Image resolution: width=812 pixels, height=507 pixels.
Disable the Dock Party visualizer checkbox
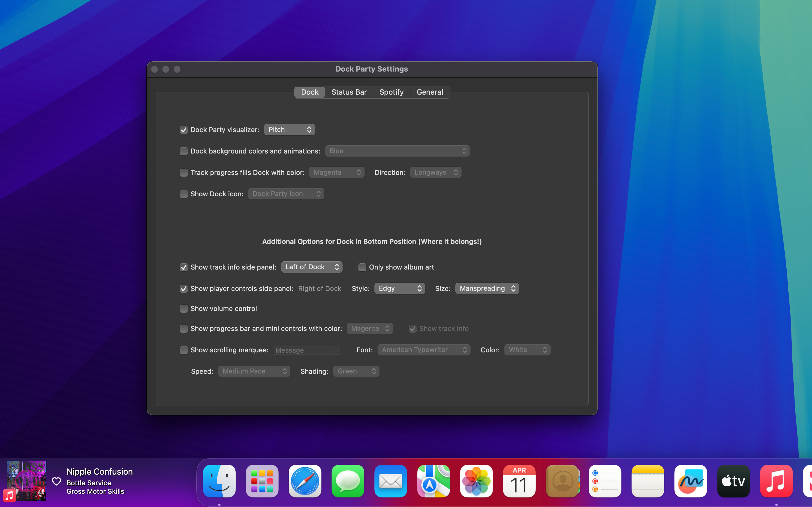[184, 130]
